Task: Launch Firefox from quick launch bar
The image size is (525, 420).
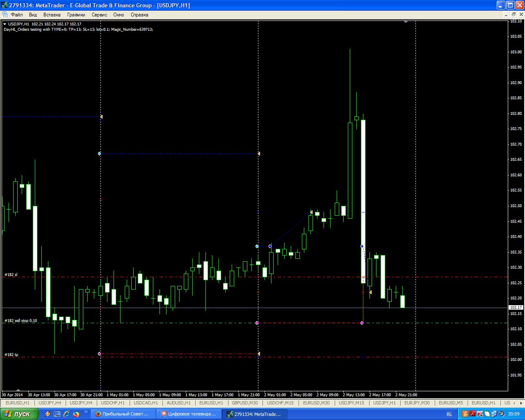Action: tap(76, 414)
